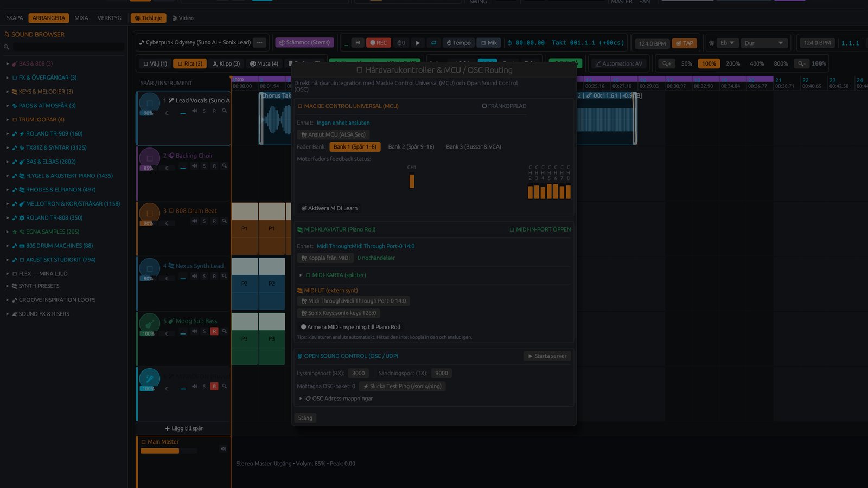The height and width of the screenshot is (488, 868).
Task: Click Anslut MCU (ALSA Seq) button
Action: tap(334, 134)
